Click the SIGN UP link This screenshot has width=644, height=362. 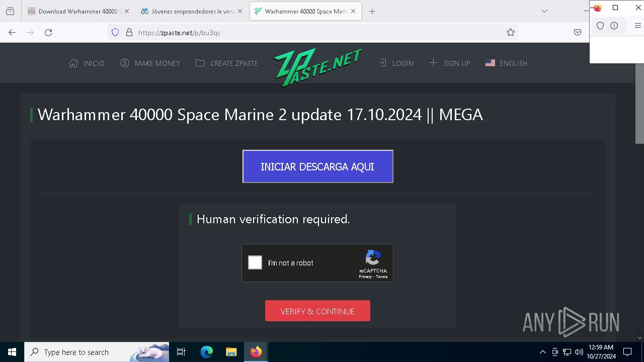449,63
